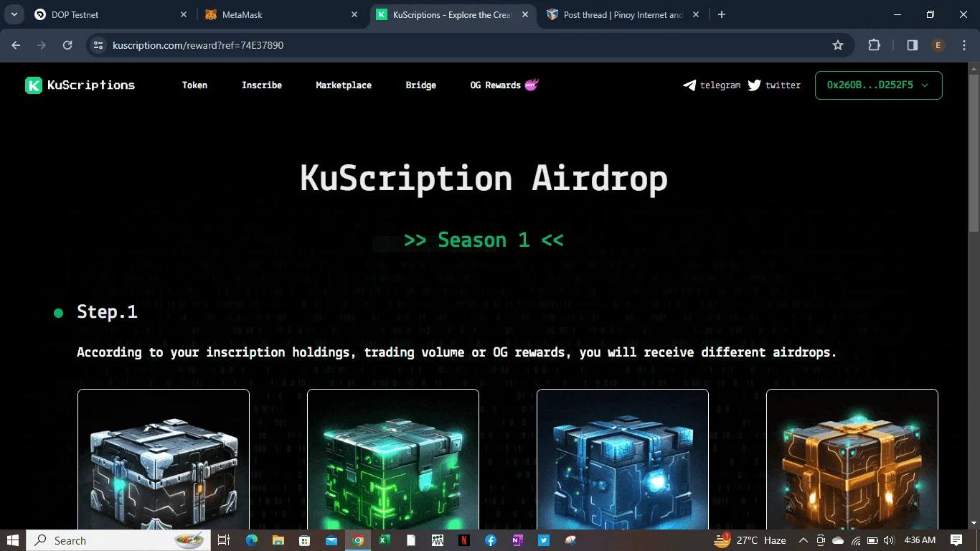980x551 pixels.
Task: Open the twitter bird icon
Action: pos(754,85)
